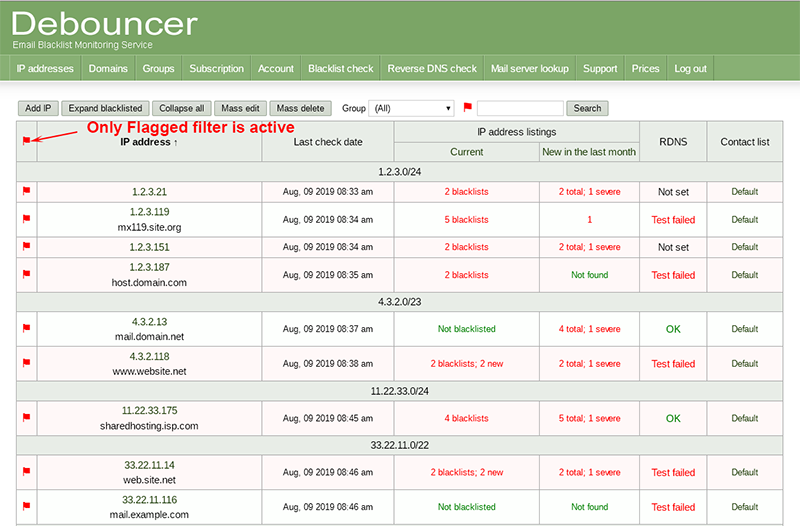
Task: Click '4 total; 1 severe' for 4.3.2.13
Action: 589,329
